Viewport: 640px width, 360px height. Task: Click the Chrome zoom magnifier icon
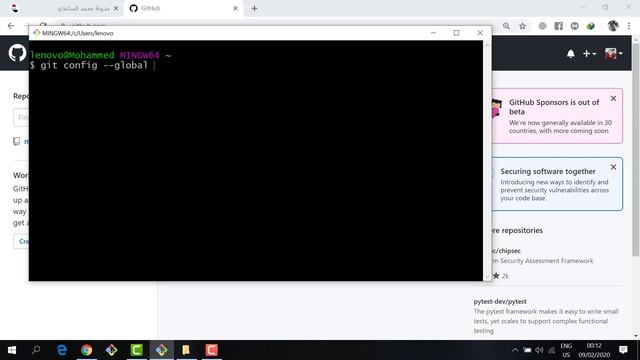click(x=506, y=26)
